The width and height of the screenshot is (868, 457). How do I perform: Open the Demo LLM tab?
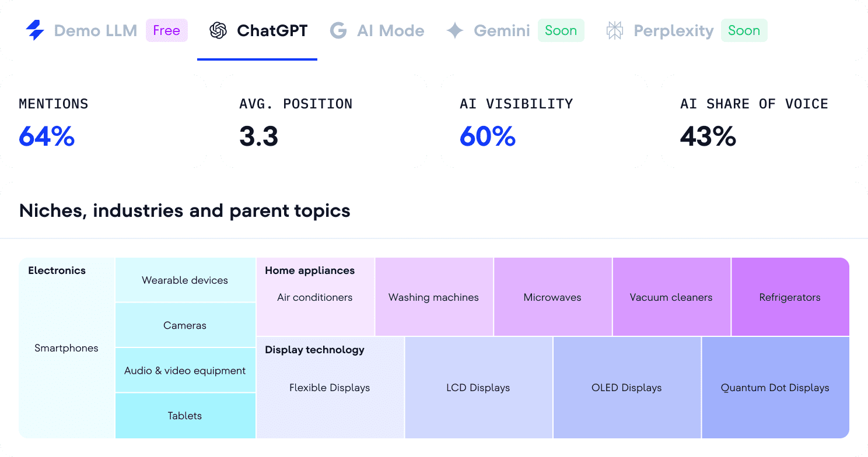point(96,30)
